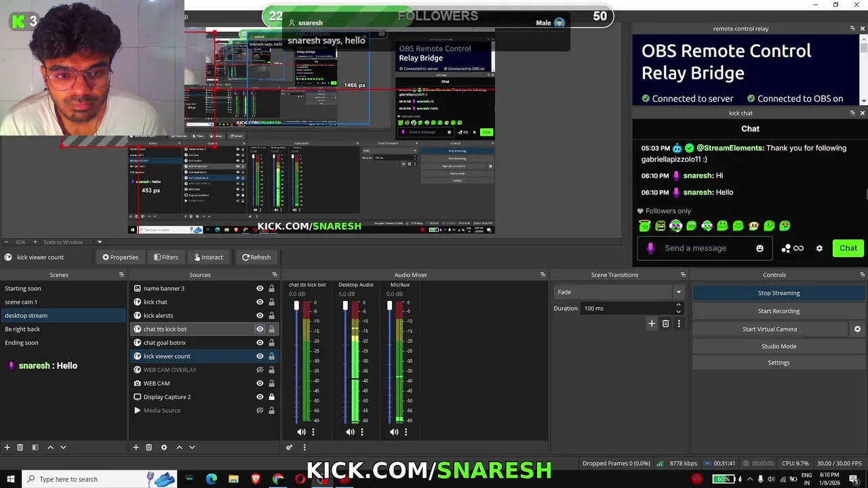Screen dimensions: 868x488
Task: Move source down with arrow icon
Action: pos(192,447)
